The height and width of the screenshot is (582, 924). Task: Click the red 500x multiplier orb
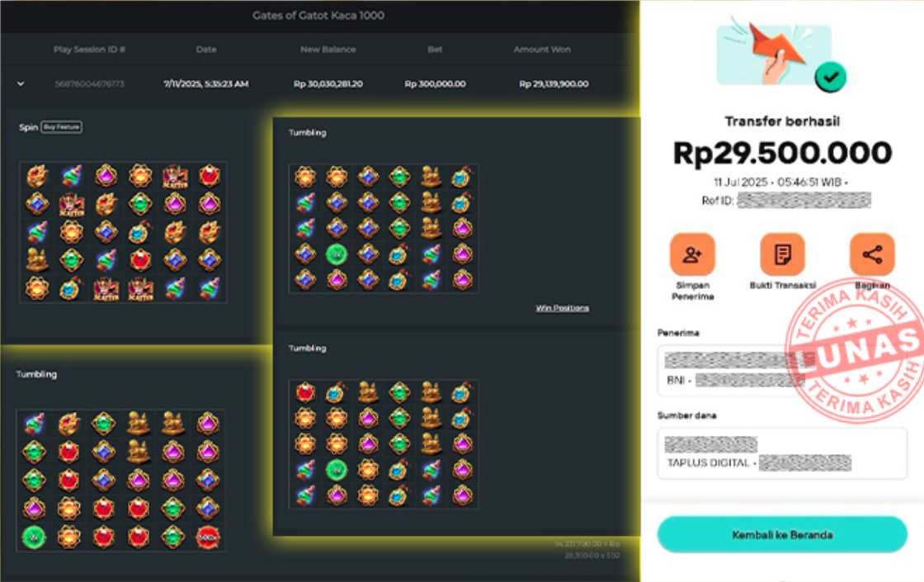207,537
